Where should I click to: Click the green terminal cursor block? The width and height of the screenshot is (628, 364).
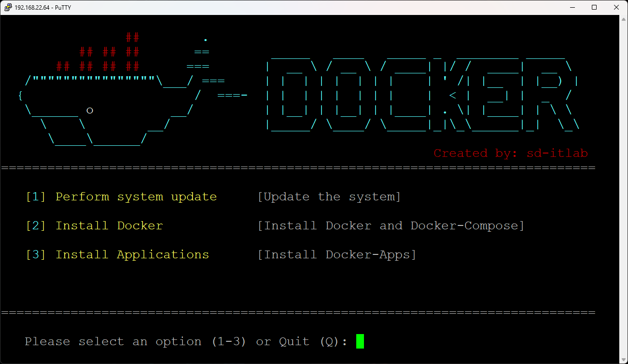360,341
